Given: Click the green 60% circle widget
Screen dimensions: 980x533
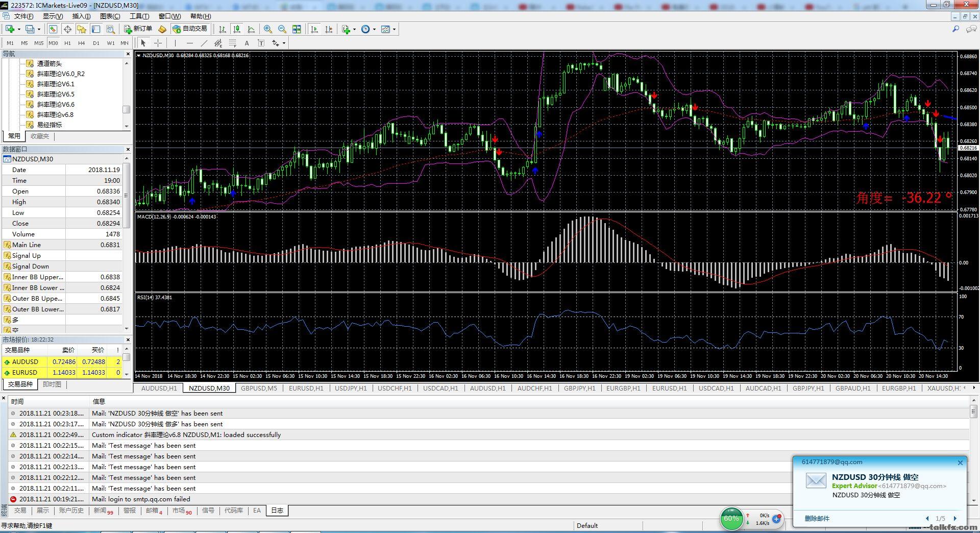Looking at the screenshot, I should (x=731, y=519).
